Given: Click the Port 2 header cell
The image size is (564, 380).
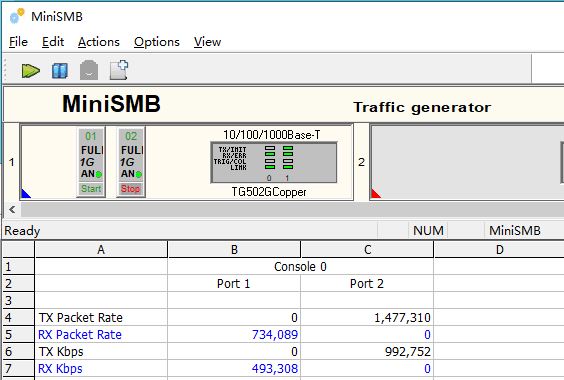Looking at the screenshot, I should tap(367, 284).
